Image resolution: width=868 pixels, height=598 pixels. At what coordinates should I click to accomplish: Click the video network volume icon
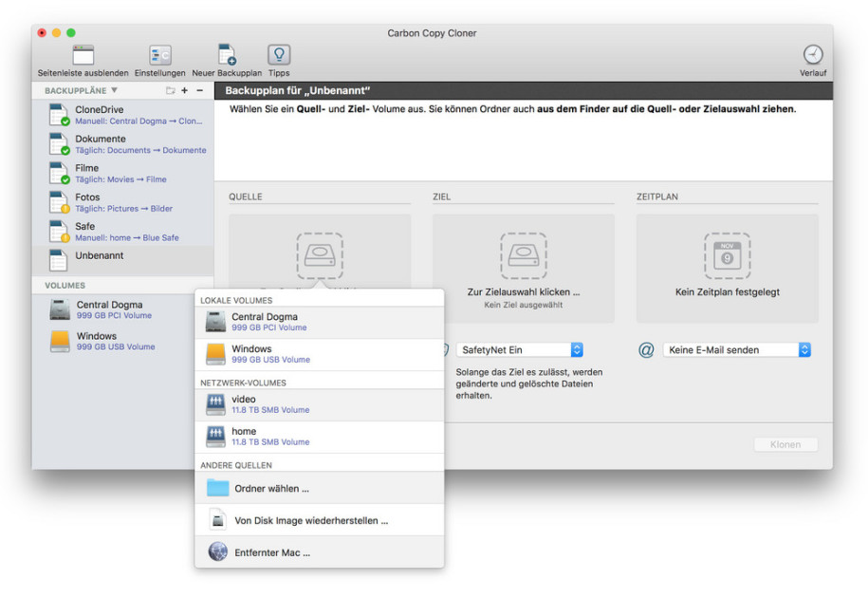(x=215, y=404)
